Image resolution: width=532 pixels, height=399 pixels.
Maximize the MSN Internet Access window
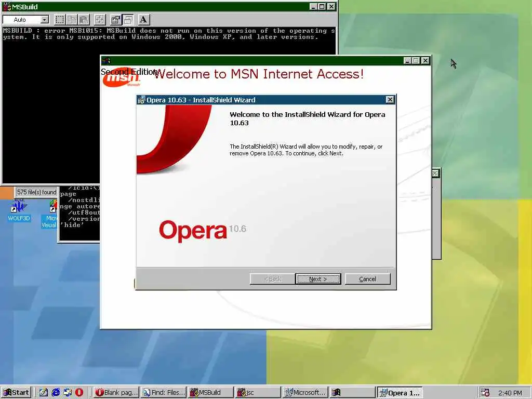pyautogui.click(x=416, y=60)
